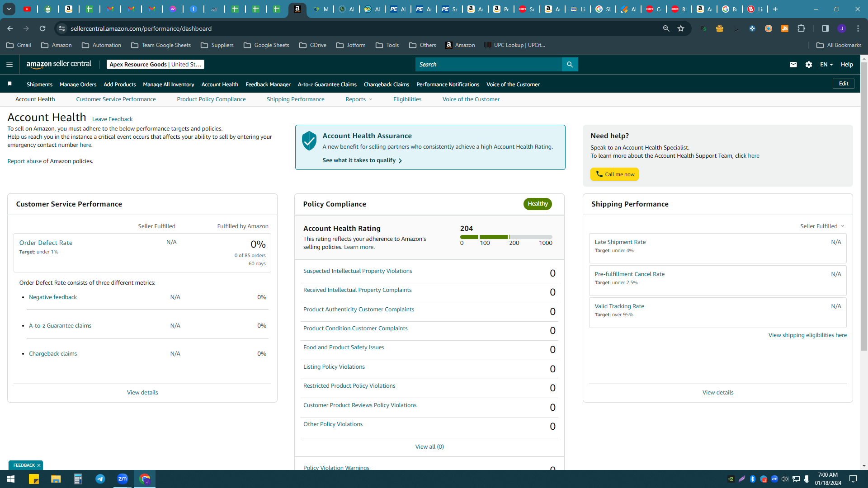Viewport: 868px width, 488px height.
Task: Click the Seller Central search field
Action: tap(488, 65)
